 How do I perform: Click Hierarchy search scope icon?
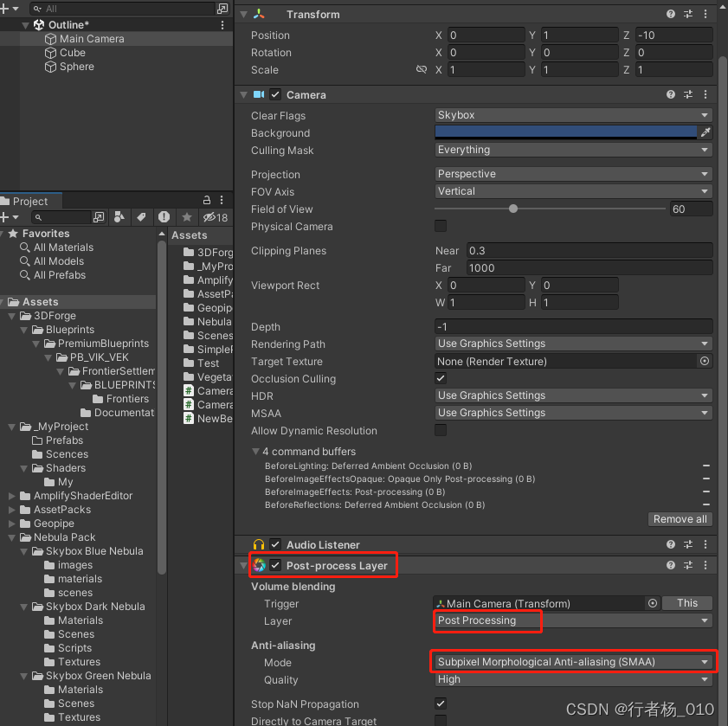(x=222, y=9)
